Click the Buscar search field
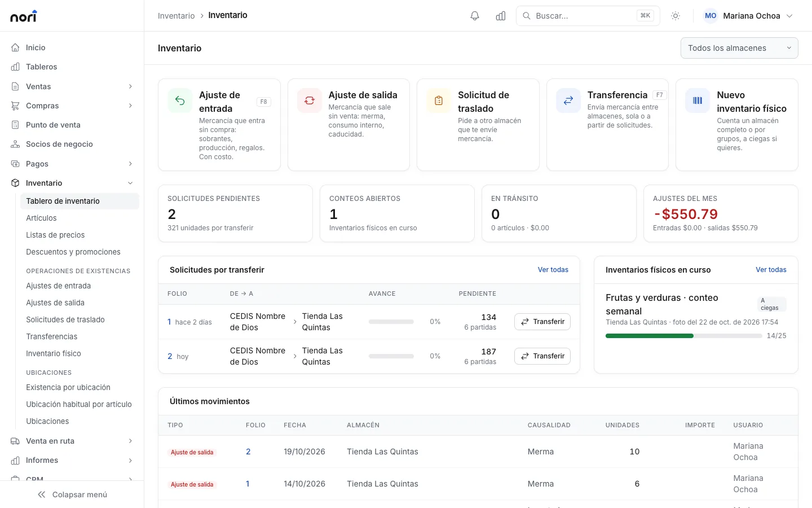Viewport: 812px width, 508px height. coord(588,16)
